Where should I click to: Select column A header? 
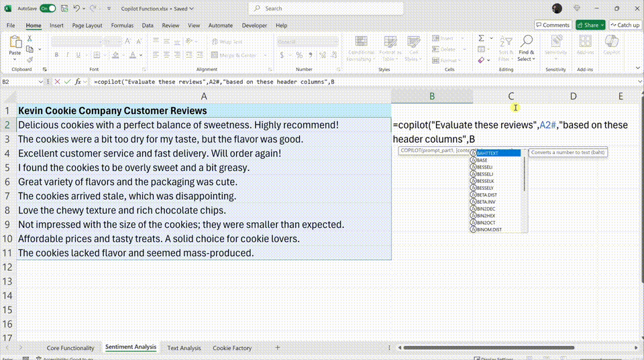point(204,97)
